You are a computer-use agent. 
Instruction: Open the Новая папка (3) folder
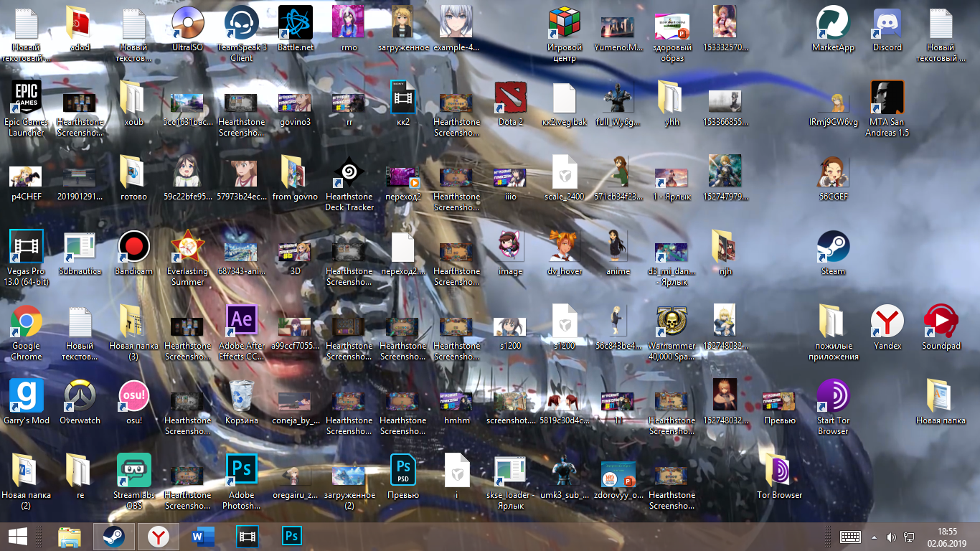[x=134, y=322]
